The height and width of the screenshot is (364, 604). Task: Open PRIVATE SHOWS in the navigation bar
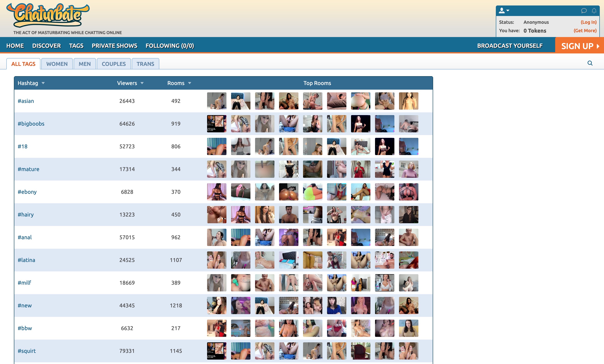tap(114, 46)
